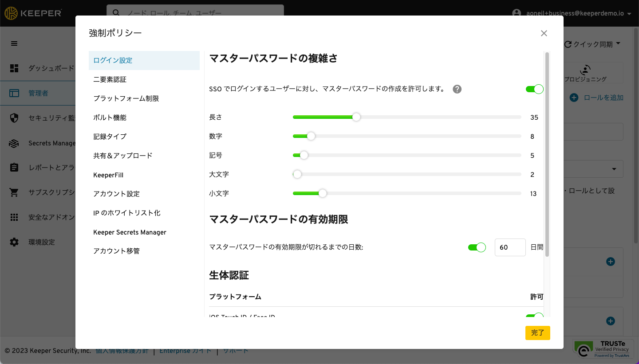This screenshot has height=364, width=639.
Task: Disable SSO master password creation toggle
Action: pyautogui.click(x=534, y=89)
